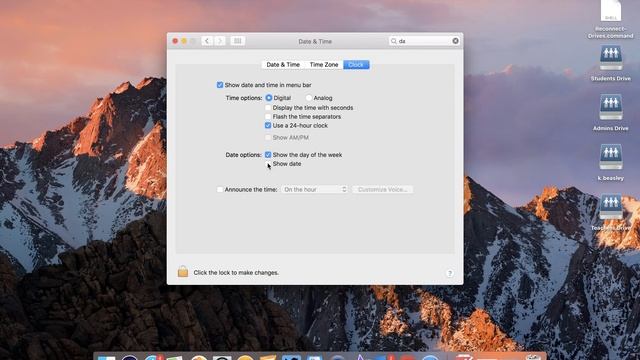Enable Display the time with seconds
Viewport: 640px width, 360px height.
(x=268, y=108)
